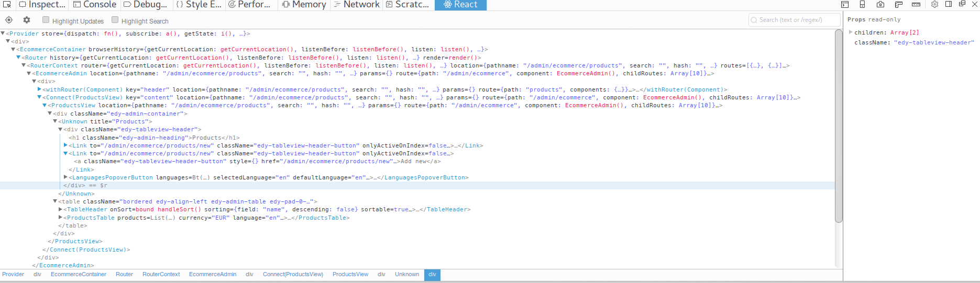
Task: Switch to the Console tab
Action: (x=95, y=5)
